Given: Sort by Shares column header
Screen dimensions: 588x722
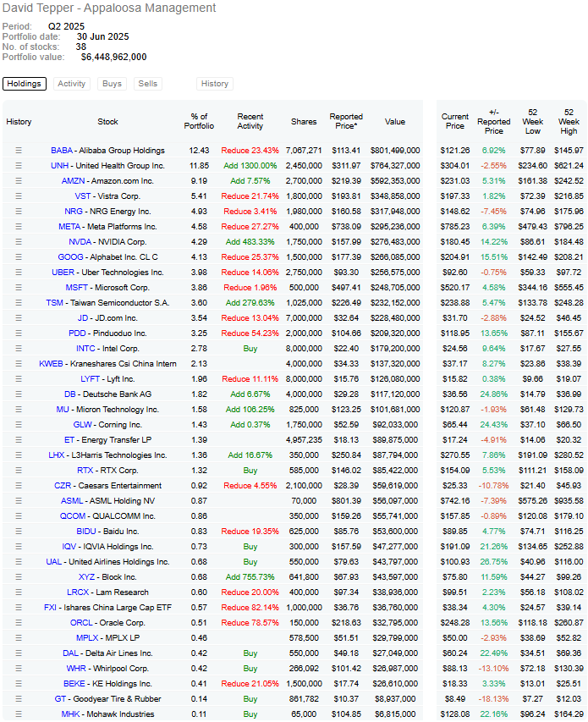Looking at the screenshot, I should point(304,122).
